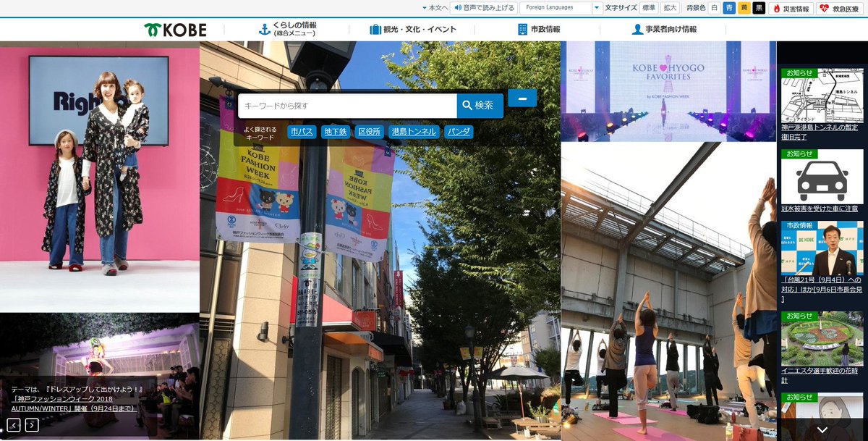
Task: Open イニエスタ選手歓迎の花時計 link
Action: [x=820, y=375]
